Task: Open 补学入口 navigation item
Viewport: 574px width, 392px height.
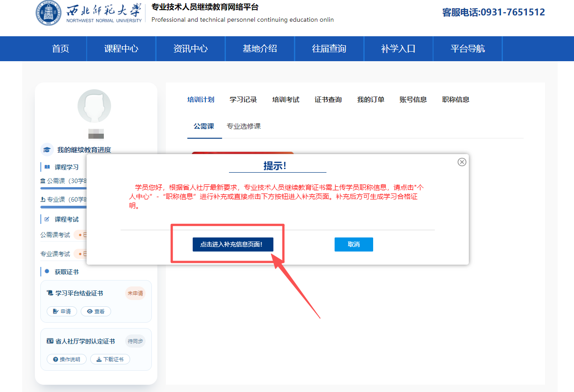Action: point(399,48)
